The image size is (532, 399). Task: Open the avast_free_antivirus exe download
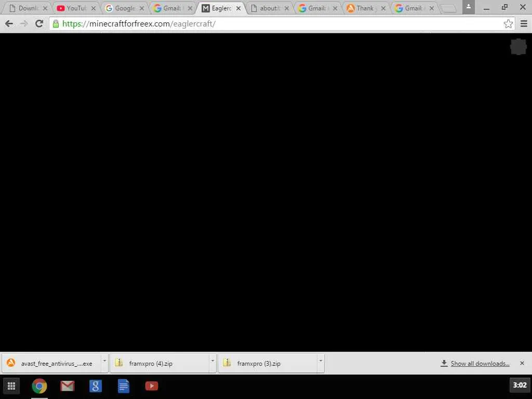(51, 363)
